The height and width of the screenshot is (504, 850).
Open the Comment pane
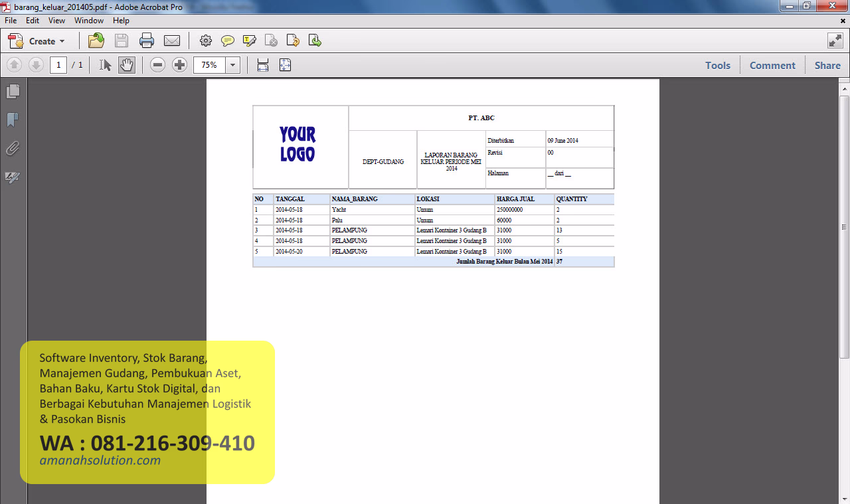pos(772,65)
